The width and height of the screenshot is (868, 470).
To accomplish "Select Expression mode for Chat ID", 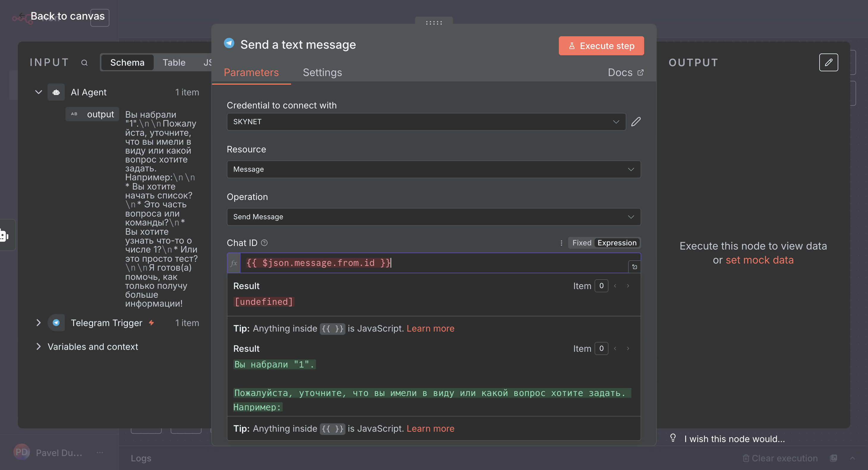I will click(617, 243).
